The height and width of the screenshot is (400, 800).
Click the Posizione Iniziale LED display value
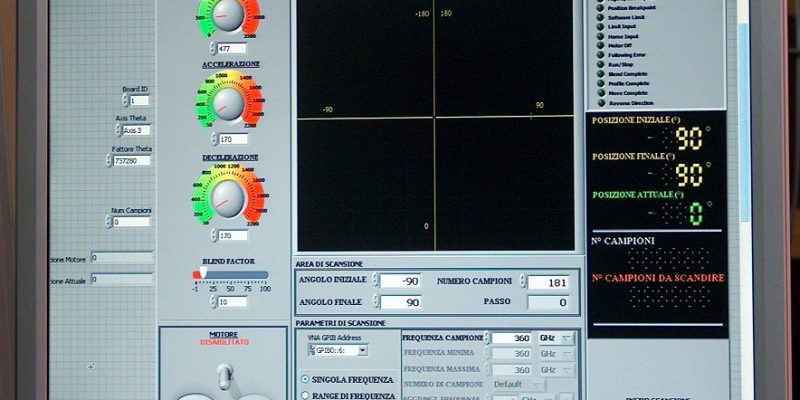(689, 138)
